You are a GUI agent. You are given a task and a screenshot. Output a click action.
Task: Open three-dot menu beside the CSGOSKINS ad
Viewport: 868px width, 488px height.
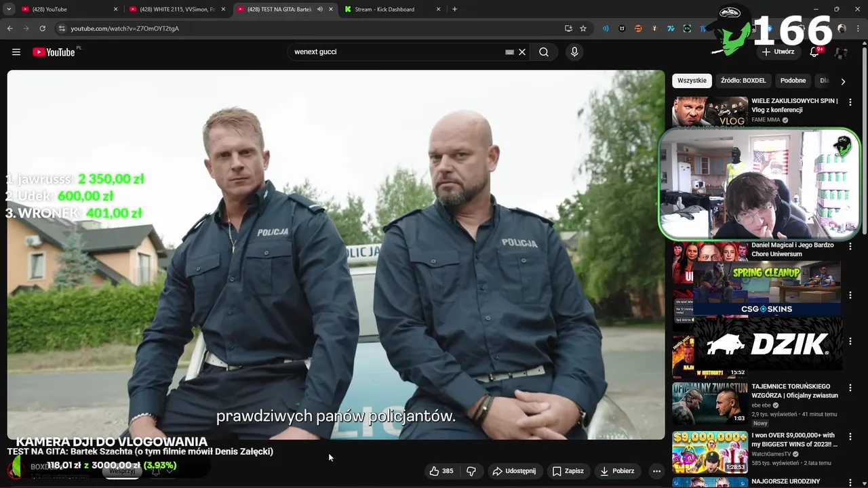click(x=850, y=295)
